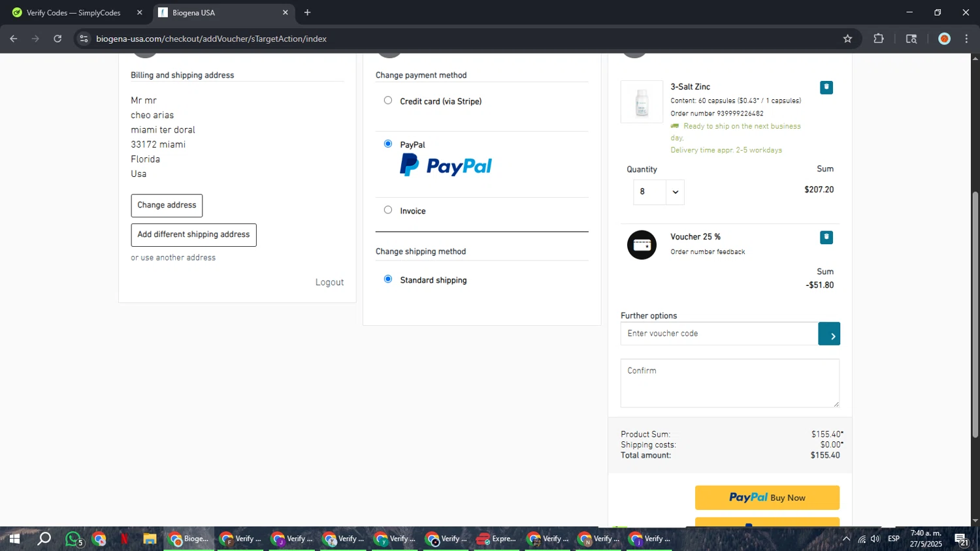Viewport: 980px width, 551px height.
Task: Close the Verify Codes — SimplyCodes tab
Action: tap(139, 12)
